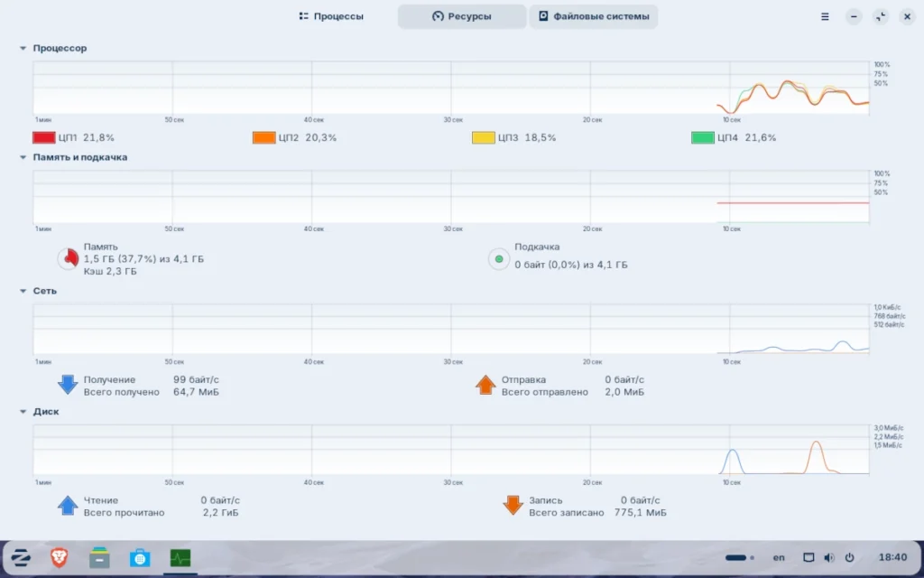Collapse the Сеть section
Screen dimensions: 924x578
click(x=23, y=291)
